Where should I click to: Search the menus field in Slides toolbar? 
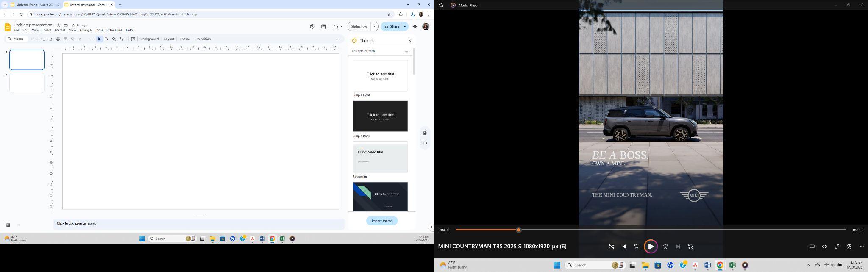(17, 39)
